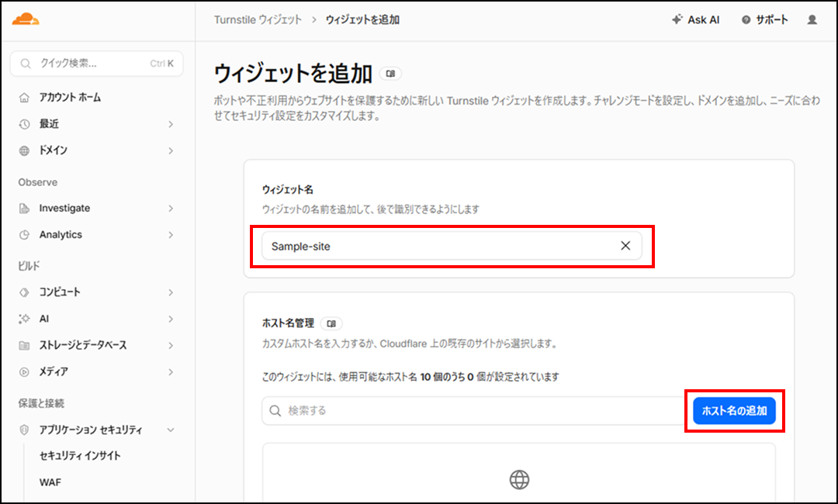The height and width of the screenshot is (504, 838).
Task: Focus the クイック検索 input field
Action: point(97,64)
